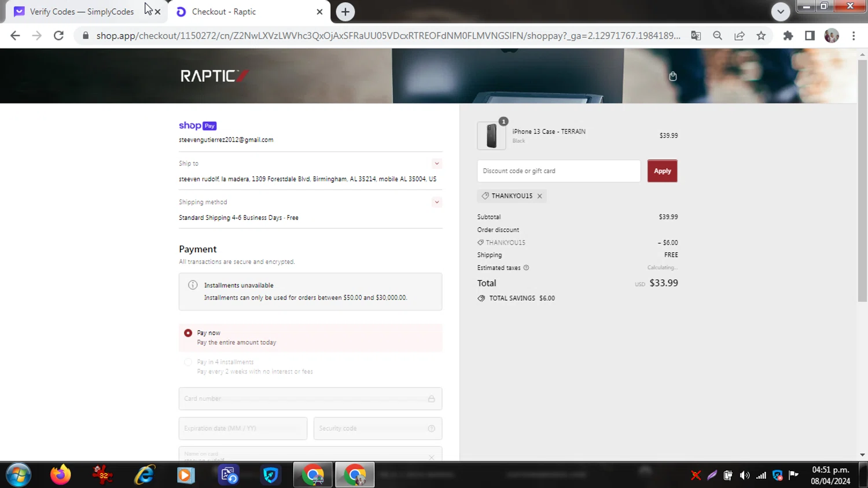The image size is (868, 488).
Task: Reload the checkout page
Action: click(x=58, y=36)
